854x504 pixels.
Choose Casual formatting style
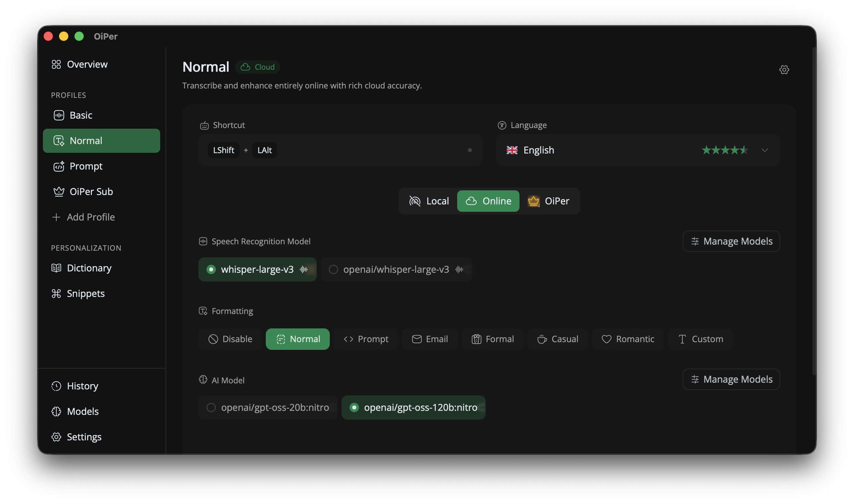(x=557, y=339)
